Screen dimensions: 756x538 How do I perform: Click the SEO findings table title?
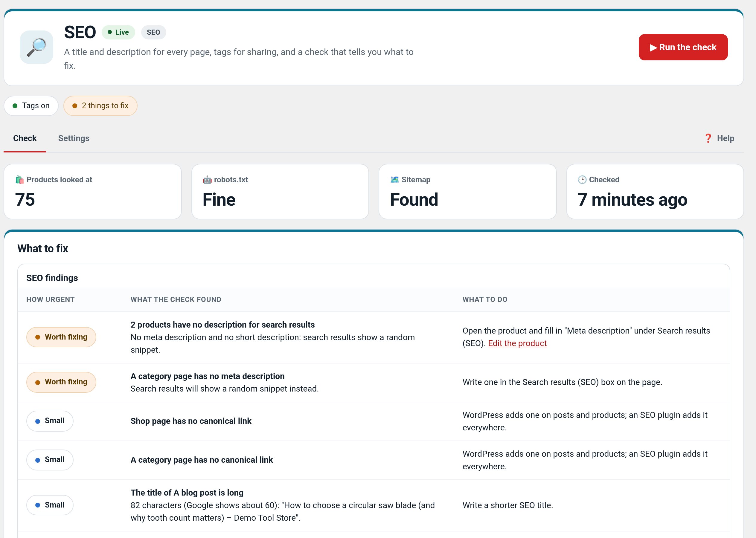(52, 278)
